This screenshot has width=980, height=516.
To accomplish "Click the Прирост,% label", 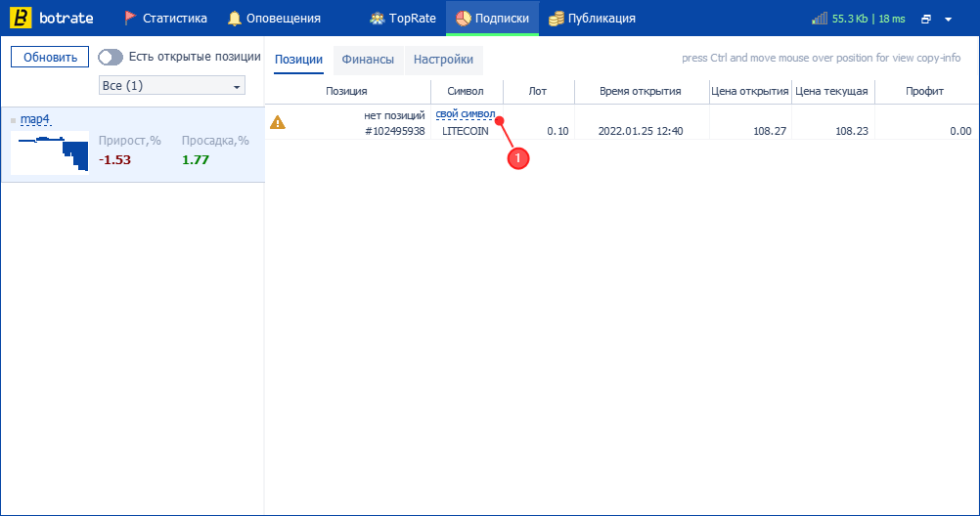I will [130, 141].
